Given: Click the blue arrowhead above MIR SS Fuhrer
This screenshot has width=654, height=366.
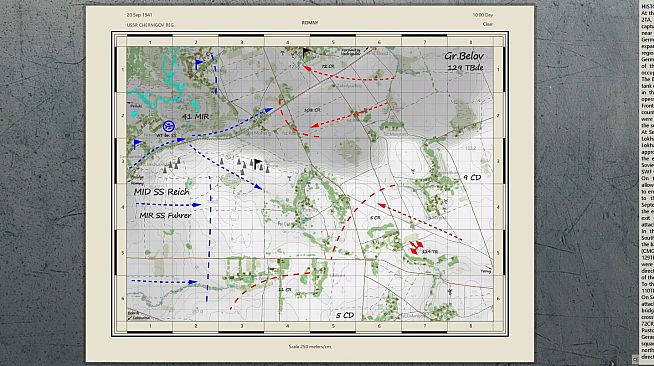Looking at the screenshot, I should click(x=196, y=205).
